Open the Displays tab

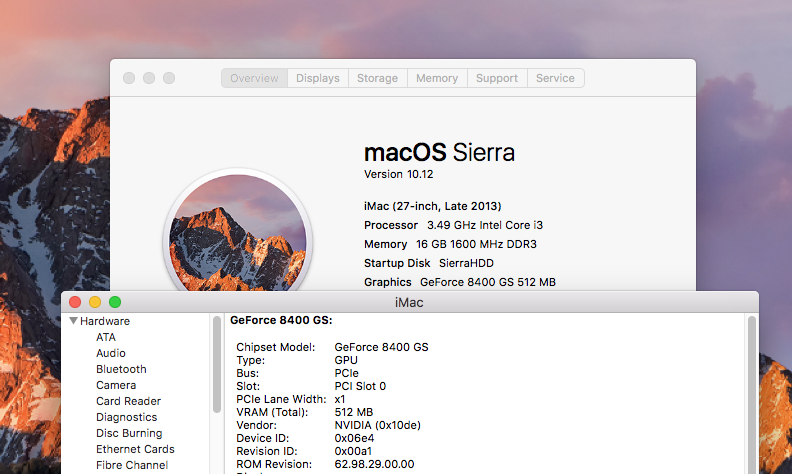pos(318,78)
